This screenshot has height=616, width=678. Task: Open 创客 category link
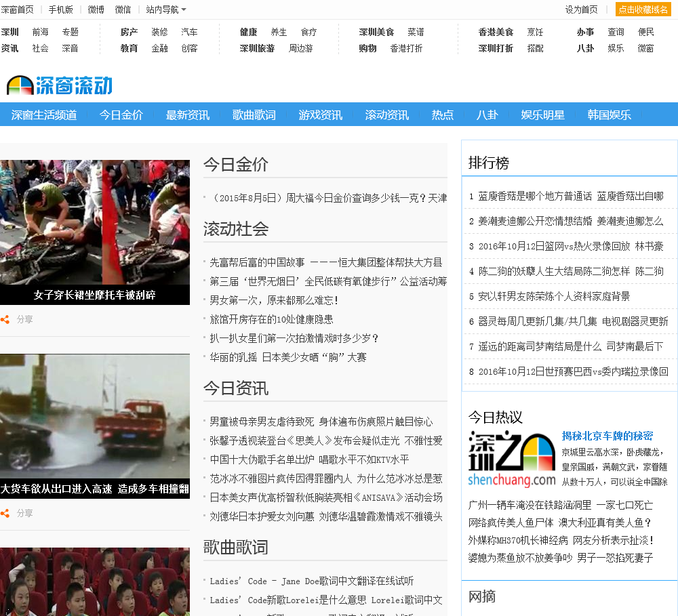189,48
